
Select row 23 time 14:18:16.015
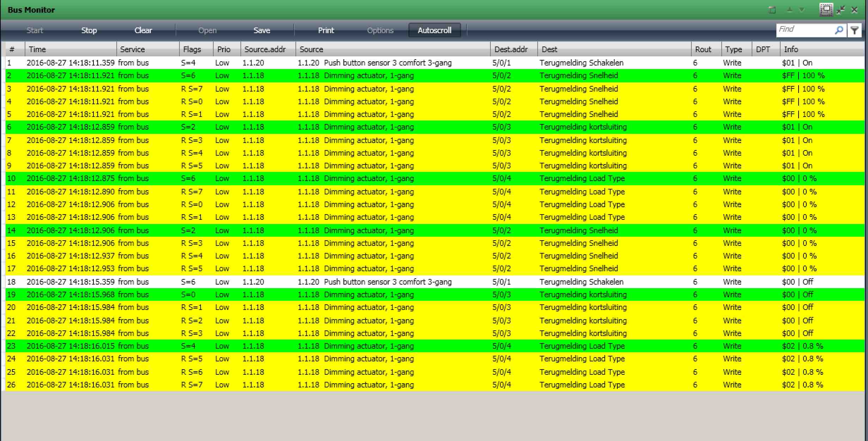point(71,346)
